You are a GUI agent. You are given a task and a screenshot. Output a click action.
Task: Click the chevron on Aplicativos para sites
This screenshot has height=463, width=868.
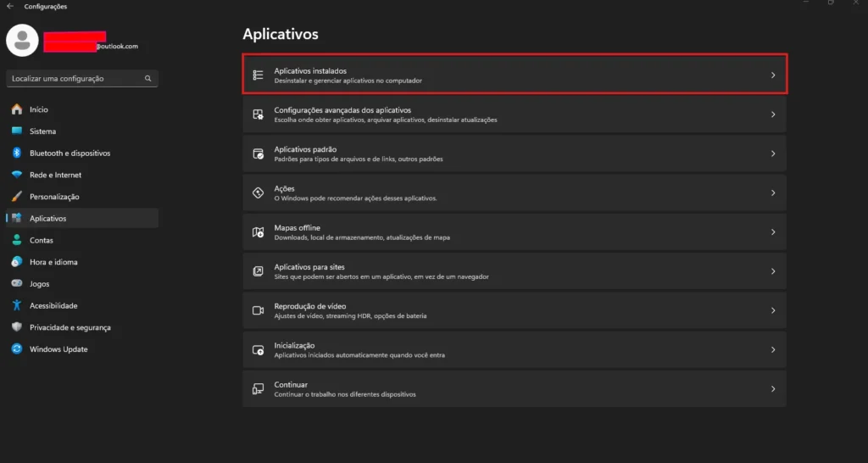pos(773,271)
